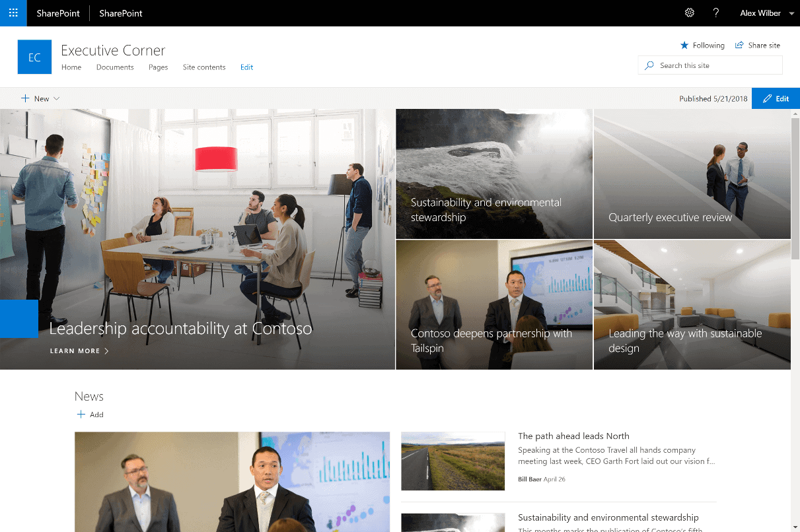The image size is (800, 532).
Task: Toggle the Following star for this site
Action: [x=684, y=45]
